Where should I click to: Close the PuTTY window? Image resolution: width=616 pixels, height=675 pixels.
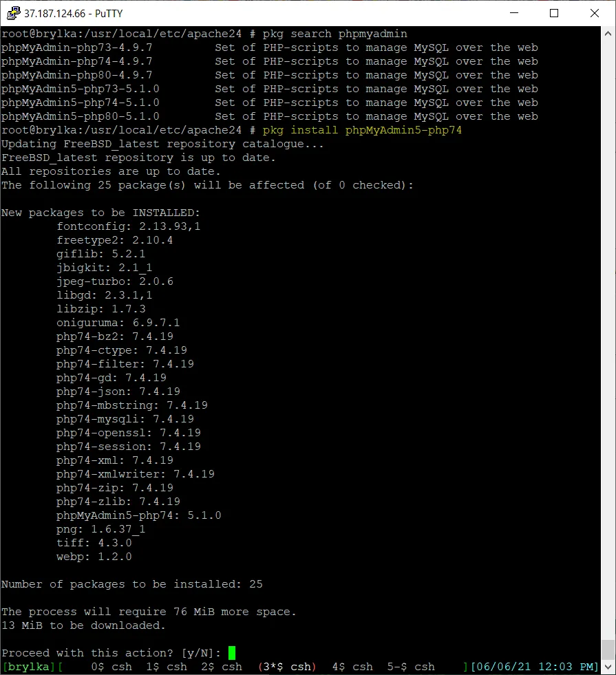[595, 13]
